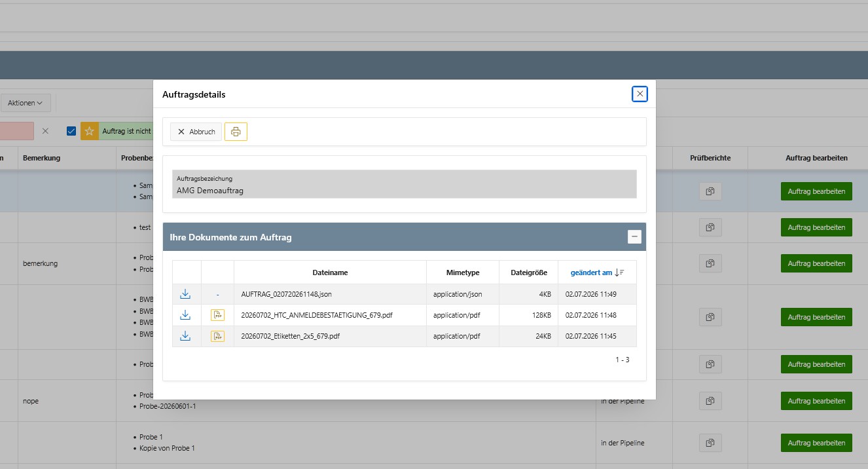Click 'in der Pipeline' status in 'Kopie von Probe 1' row
Screen dimensions: 868x469
[623, 443]
